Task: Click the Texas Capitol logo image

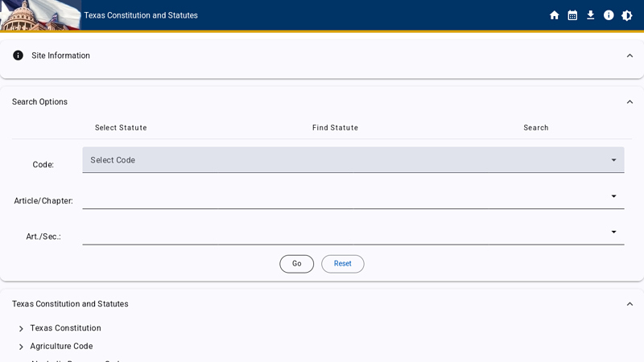Action: click(40, 15)
